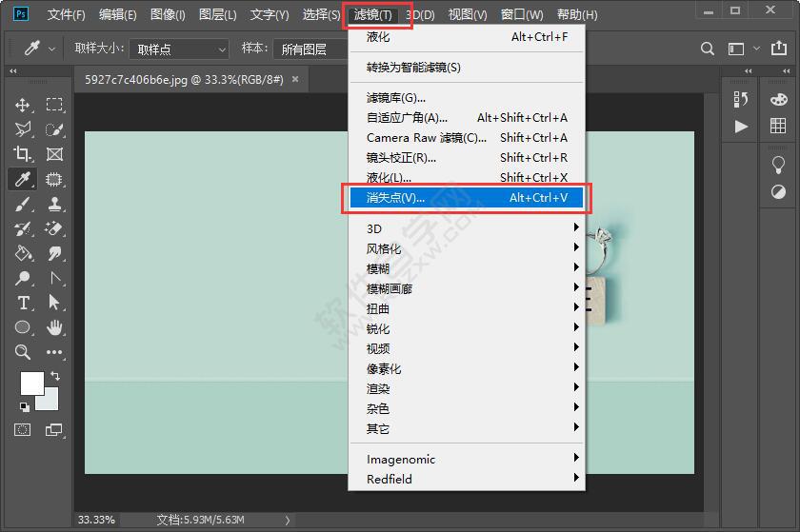Open the Actions panel play icon
800x532 pixels.
coord(741,126)
